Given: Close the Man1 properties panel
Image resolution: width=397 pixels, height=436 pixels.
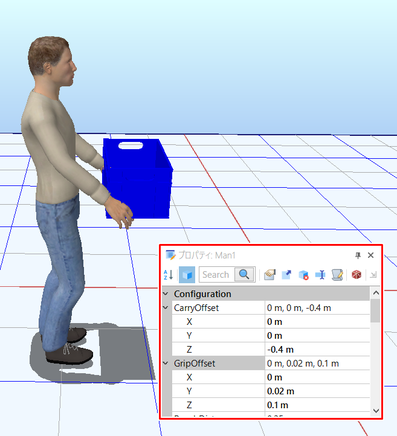Looking at the screenshot, I should point(371,255).
